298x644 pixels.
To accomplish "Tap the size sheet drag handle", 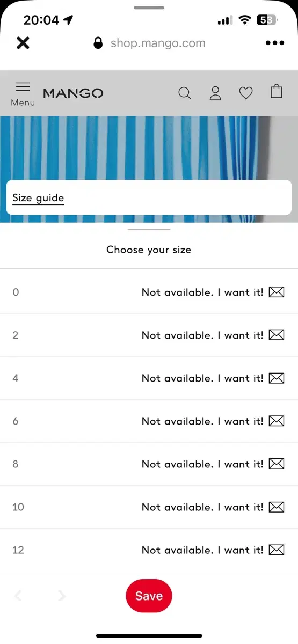I will point(149,230).
